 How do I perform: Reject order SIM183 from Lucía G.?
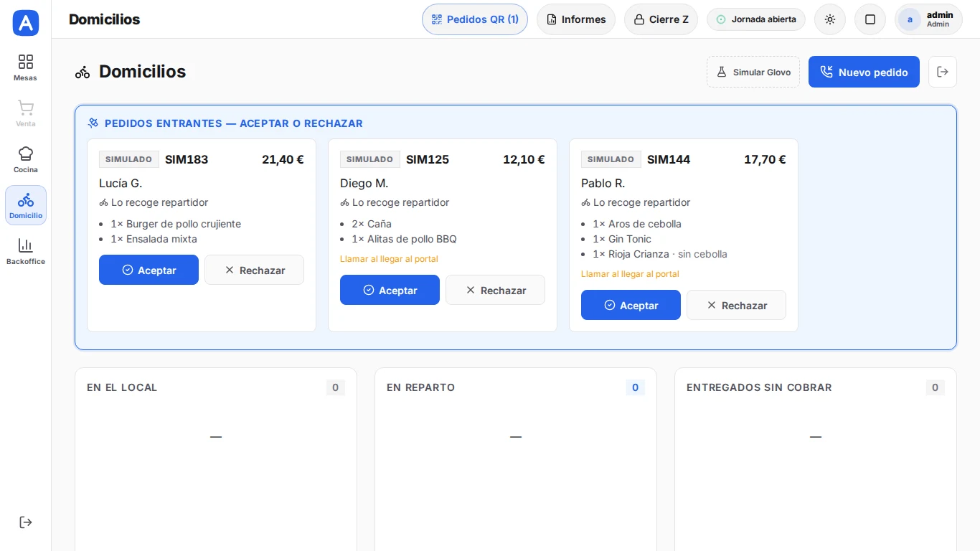click(254, 270)
